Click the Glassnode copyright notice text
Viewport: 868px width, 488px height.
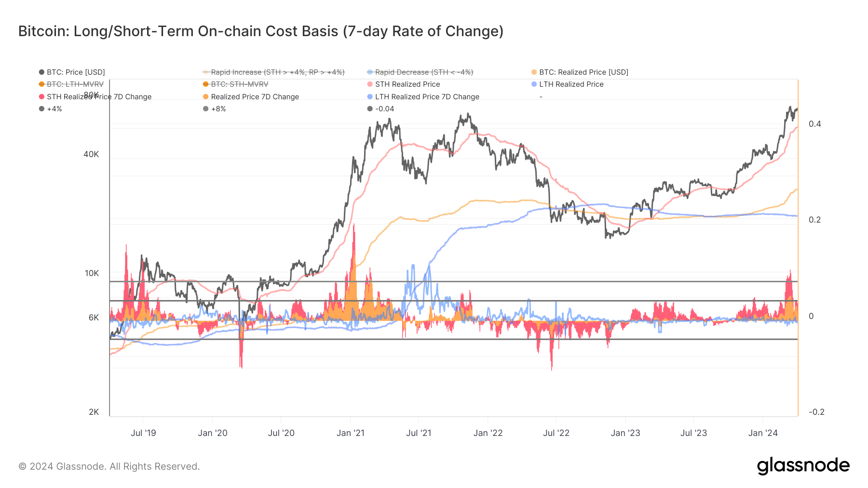[109, 466]
